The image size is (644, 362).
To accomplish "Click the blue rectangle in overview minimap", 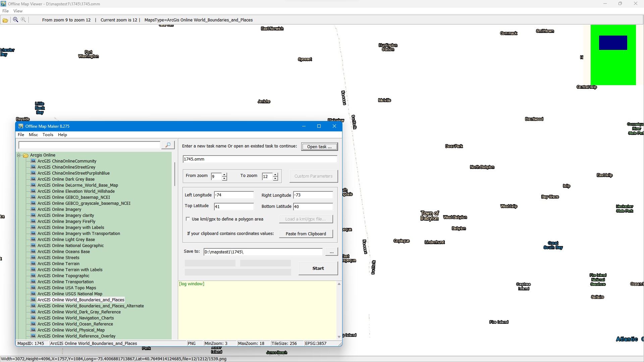I will (x=613, y=43).
